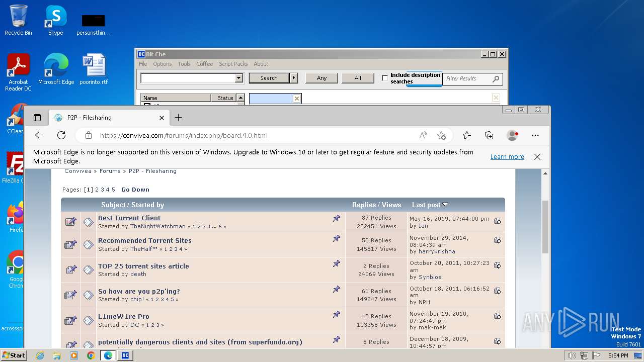Open the last post of So how are you p2p'ing?
The image size is (644, 362).
498,291
